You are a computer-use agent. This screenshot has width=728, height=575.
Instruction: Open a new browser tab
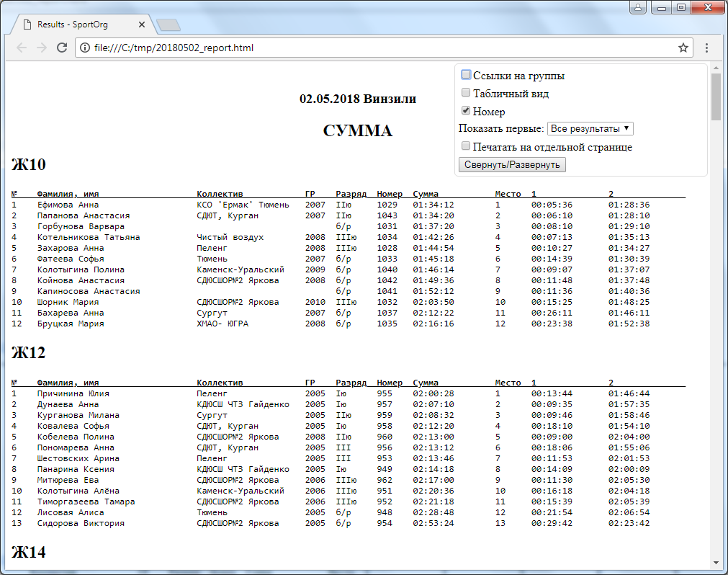click(x=168, y=25)
